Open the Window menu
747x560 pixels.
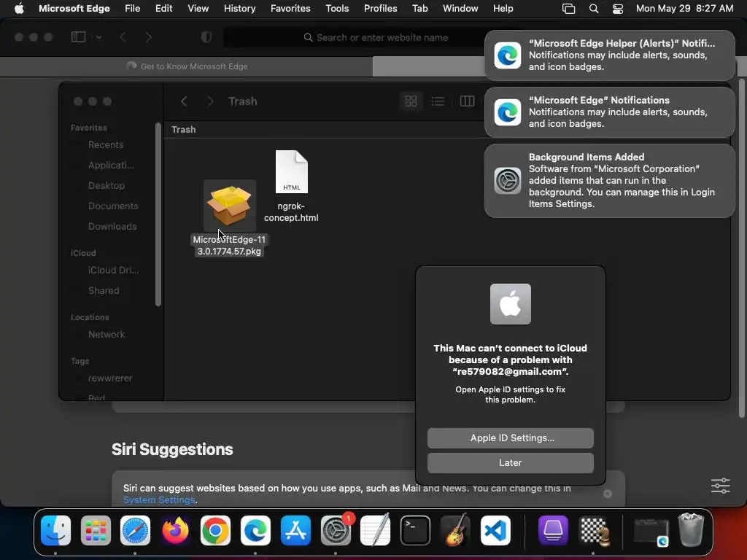[461, 9]
